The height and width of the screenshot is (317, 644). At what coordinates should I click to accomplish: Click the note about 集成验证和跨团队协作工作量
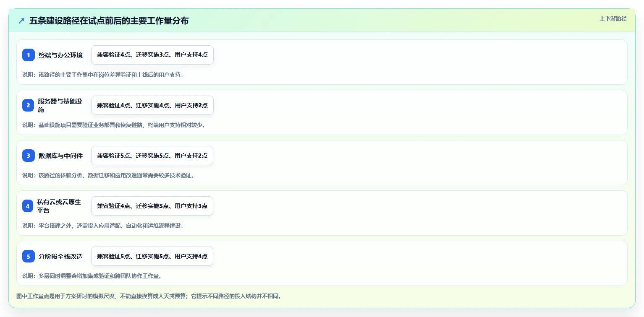pos(92,276)
